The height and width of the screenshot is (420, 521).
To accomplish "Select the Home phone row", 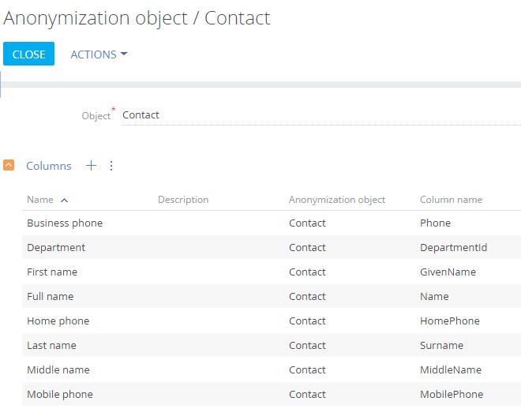I will pos(272,321).
